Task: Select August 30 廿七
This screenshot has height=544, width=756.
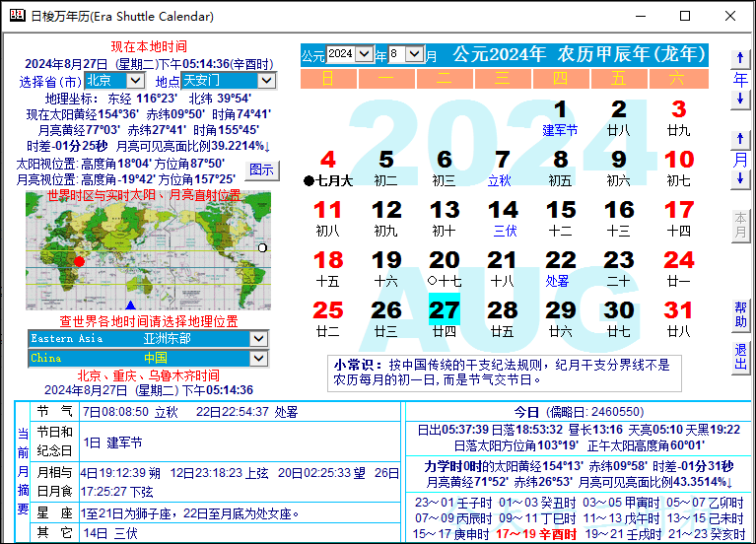Action: click(619, 318)
